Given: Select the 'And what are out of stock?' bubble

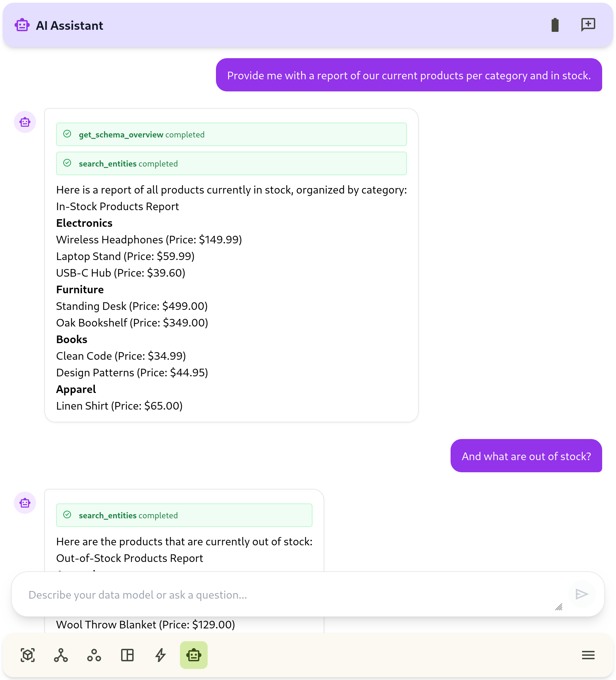Looking at the screenshot, I should point(526,456).
